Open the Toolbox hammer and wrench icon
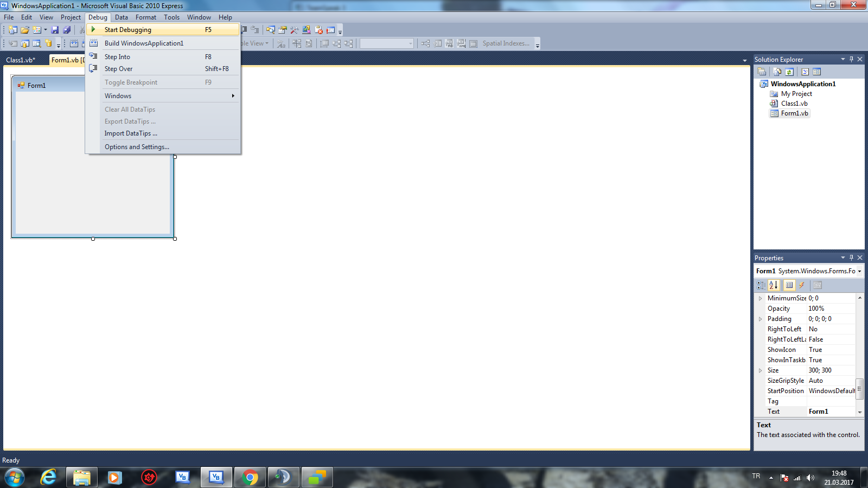 coord(295,30)
